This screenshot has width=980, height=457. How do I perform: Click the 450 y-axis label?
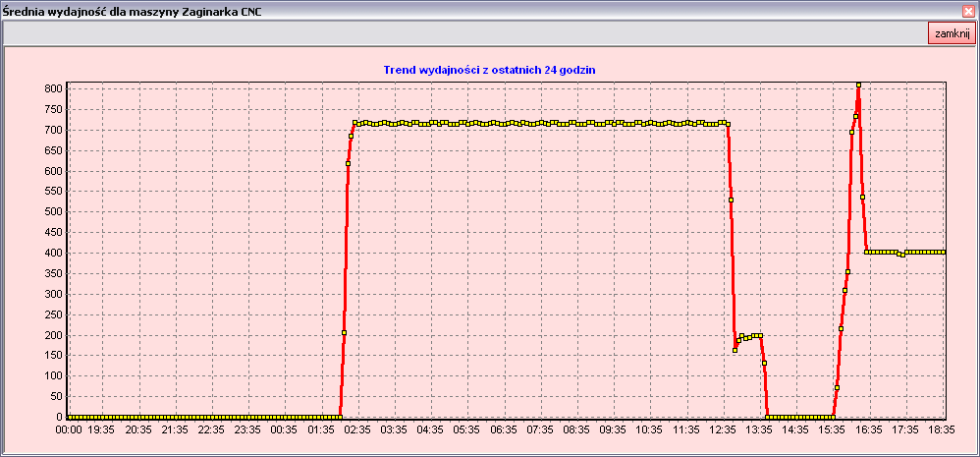pyautogui.click(x=54, y=233)
